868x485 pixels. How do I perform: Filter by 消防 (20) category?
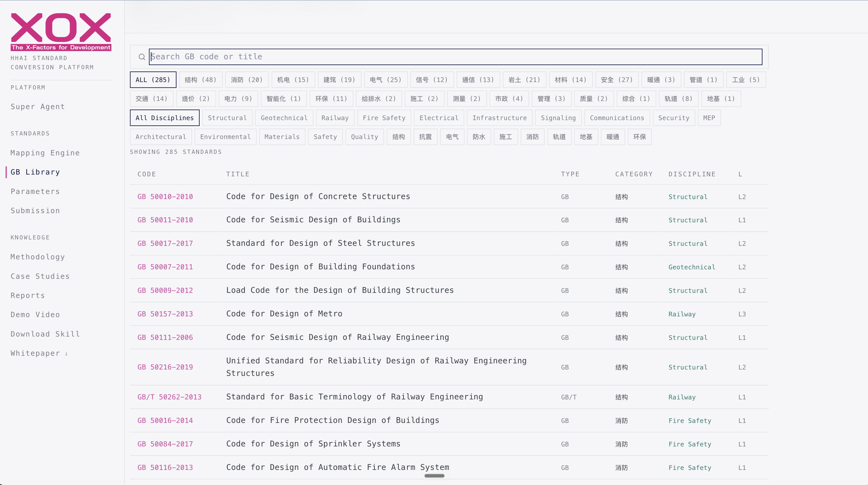coord(247,80)
